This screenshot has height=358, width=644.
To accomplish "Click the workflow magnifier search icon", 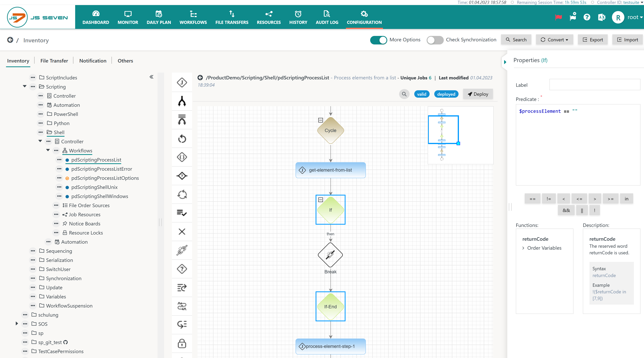I will tap(404, 94).
